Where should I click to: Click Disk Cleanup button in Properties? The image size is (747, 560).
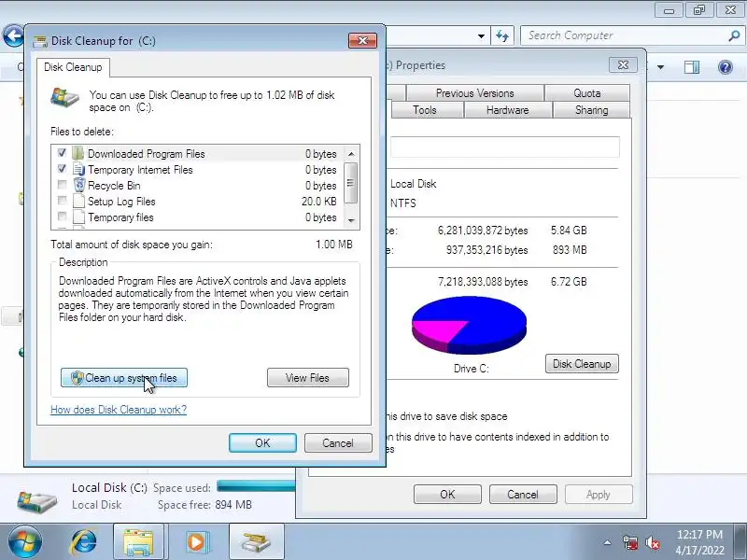582,364
